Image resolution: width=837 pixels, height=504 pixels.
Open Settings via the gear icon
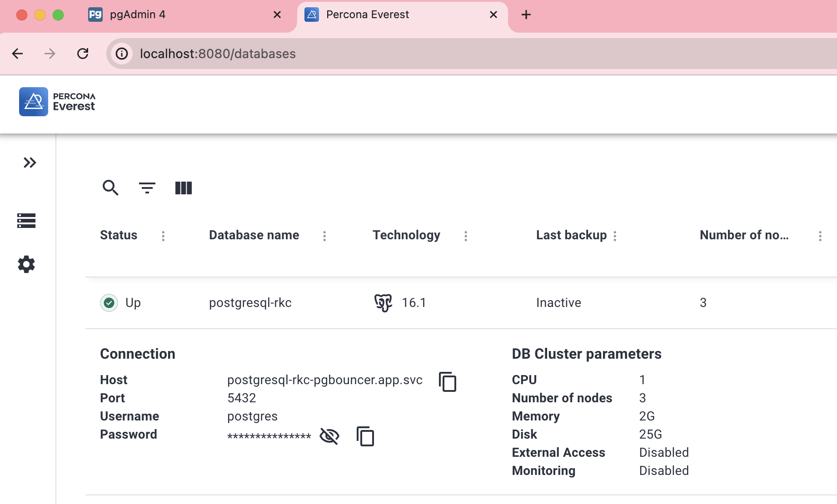26,264
